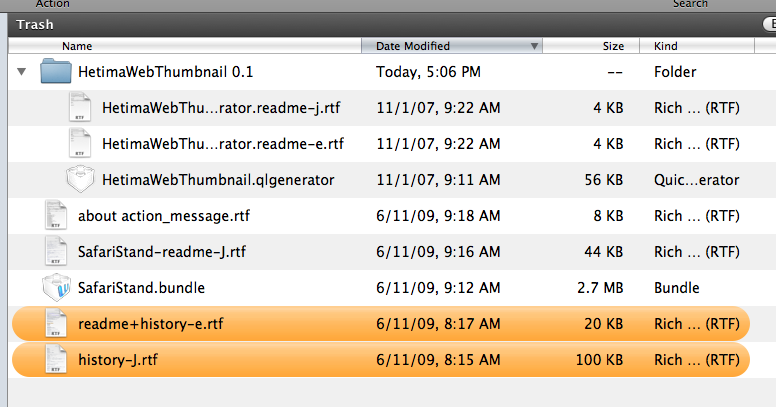Image resolution: width=776 pixels, height=407 pixels.
Task: Click size value '100 KB'
Action: (x=600, y=360)
